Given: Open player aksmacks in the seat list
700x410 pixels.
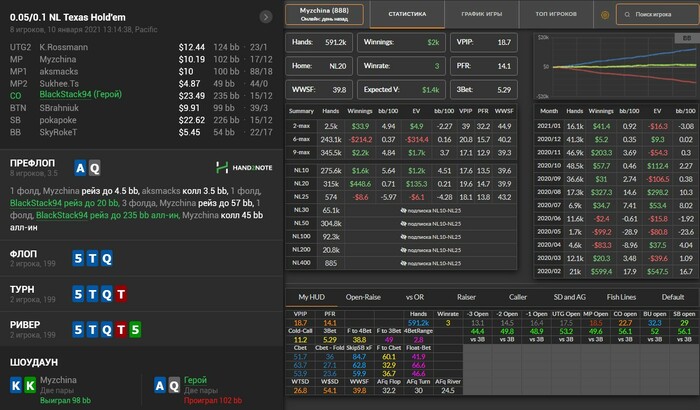Looking at the screenshot, I should click(58, 71).
